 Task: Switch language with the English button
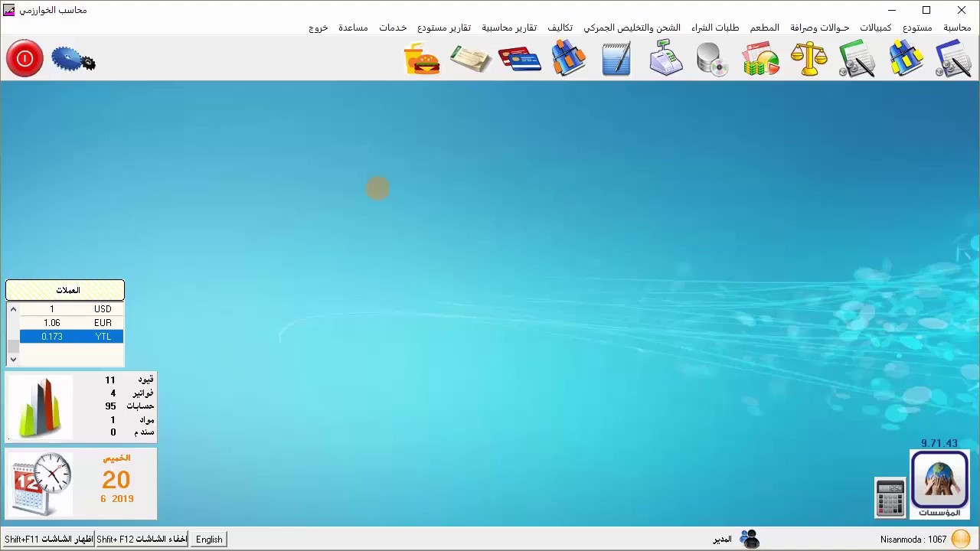209,540
